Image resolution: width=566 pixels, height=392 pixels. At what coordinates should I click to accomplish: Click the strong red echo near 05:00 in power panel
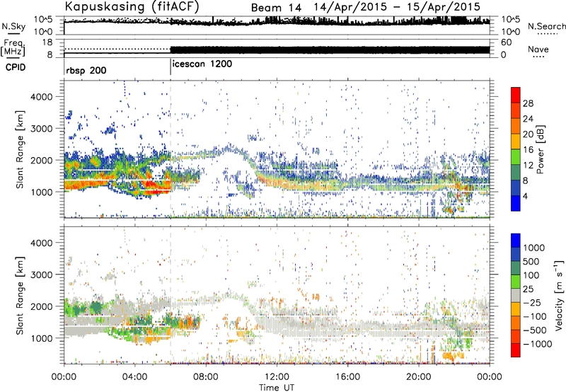(x=154, y=186)
